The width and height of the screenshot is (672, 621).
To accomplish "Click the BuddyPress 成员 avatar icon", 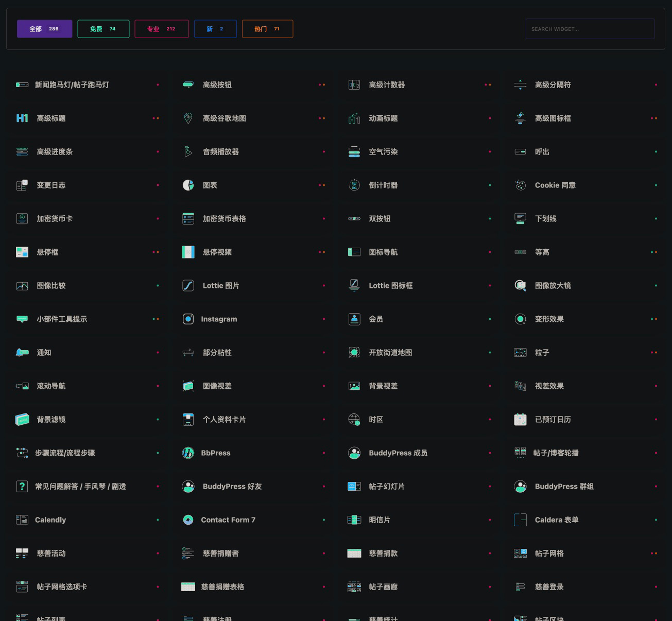I will click(354, 453).
